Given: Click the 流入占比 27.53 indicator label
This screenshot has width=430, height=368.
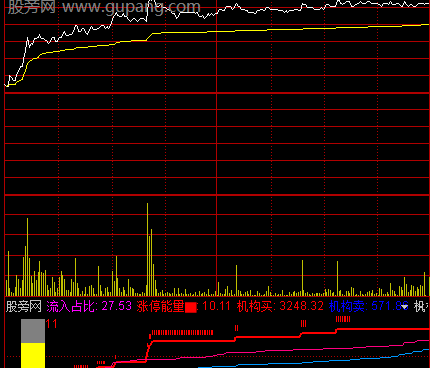Looking at the screenshot, I should (x=89, y=306).
